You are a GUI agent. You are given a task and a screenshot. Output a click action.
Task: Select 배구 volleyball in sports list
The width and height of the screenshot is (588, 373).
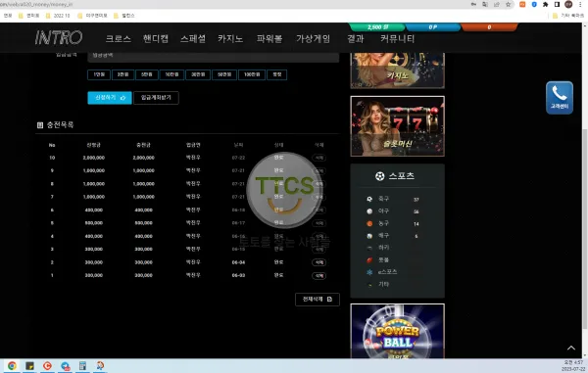[x=383, y=236]
